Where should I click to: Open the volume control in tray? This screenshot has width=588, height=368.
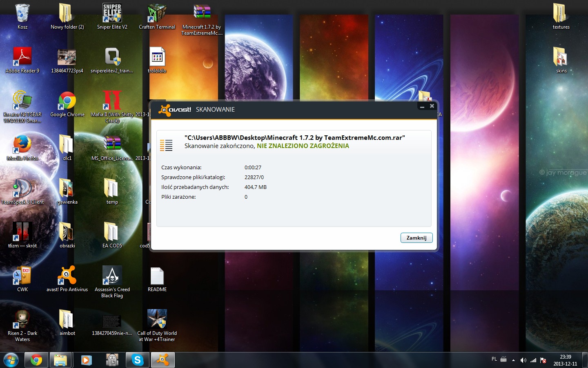click(523, 360)
